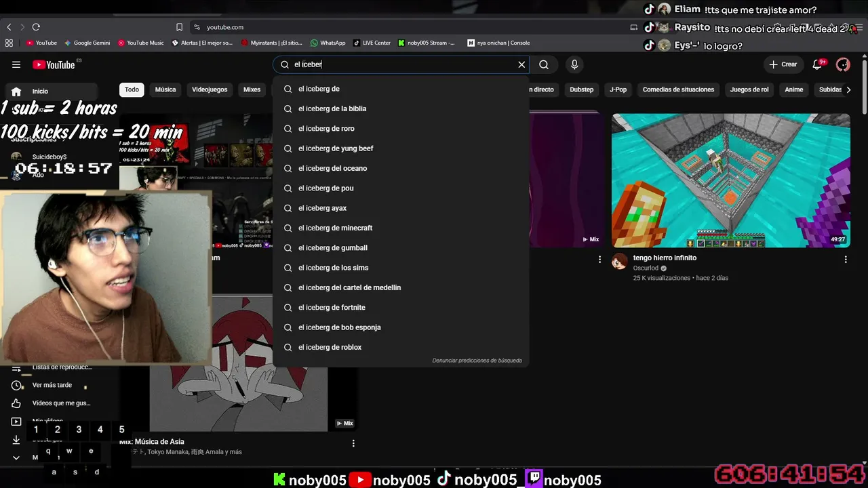Choose suggestion "el iceberg de la biblia"
Screen dimensions: 868x488
pos(401,108)
